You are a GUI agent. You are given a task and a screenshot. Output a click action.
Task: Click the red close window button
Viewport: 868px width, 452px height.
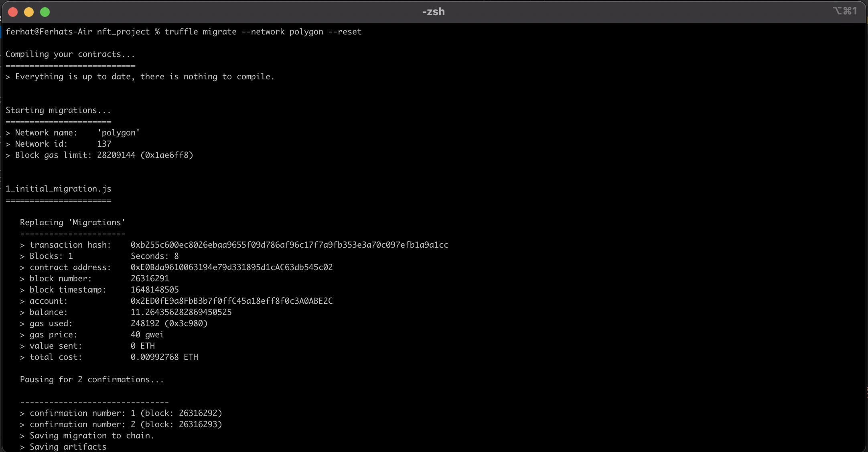[x=13, y=12]
